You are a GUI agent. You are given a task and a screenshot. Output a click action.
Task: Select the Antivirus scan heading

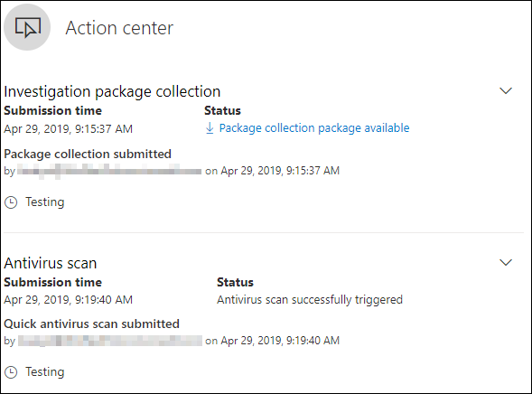[x=51, y=263]
